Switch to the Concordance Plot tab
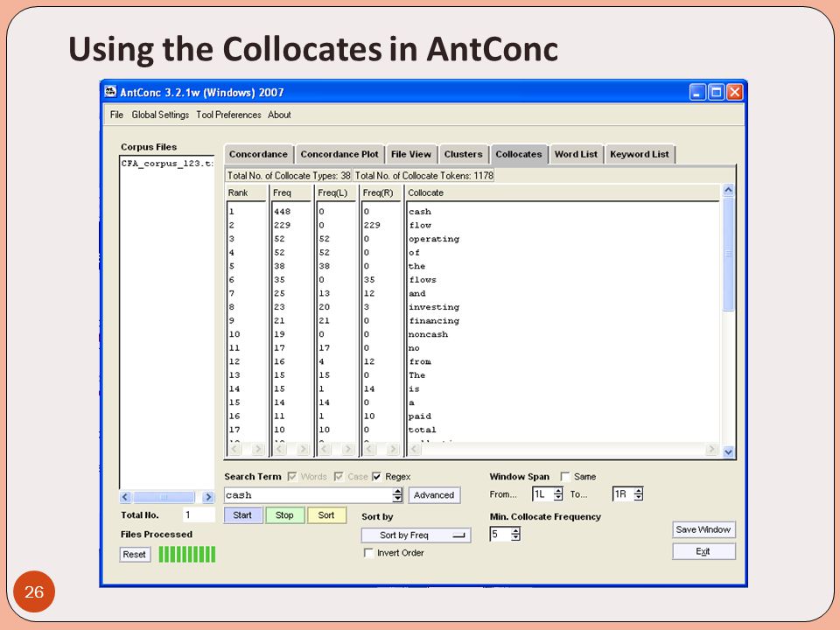Viewport: 840px width, 630px height. [x=339, y=154]
